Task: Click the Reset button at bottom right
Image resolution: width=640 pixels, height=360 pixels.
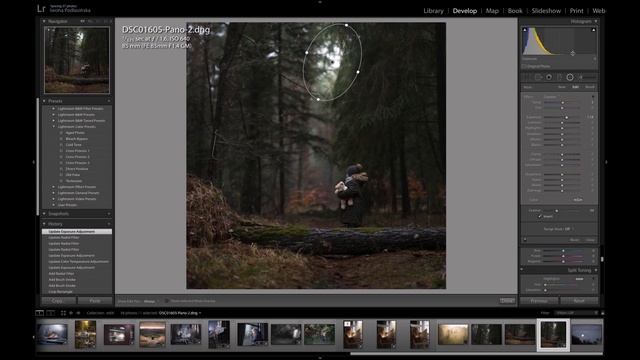Action: click(579, 301)
